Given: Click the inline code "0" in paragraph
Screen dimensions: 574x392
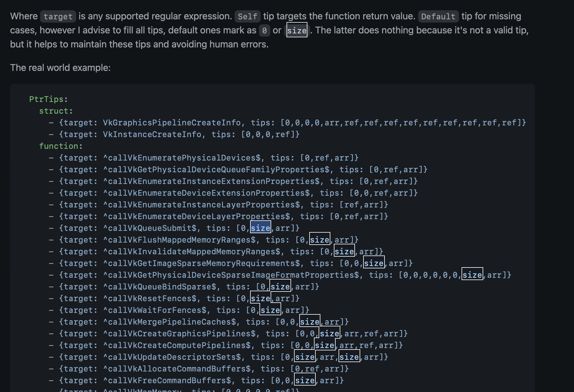Looking at the screenshot, I should (x=264, y=30).
